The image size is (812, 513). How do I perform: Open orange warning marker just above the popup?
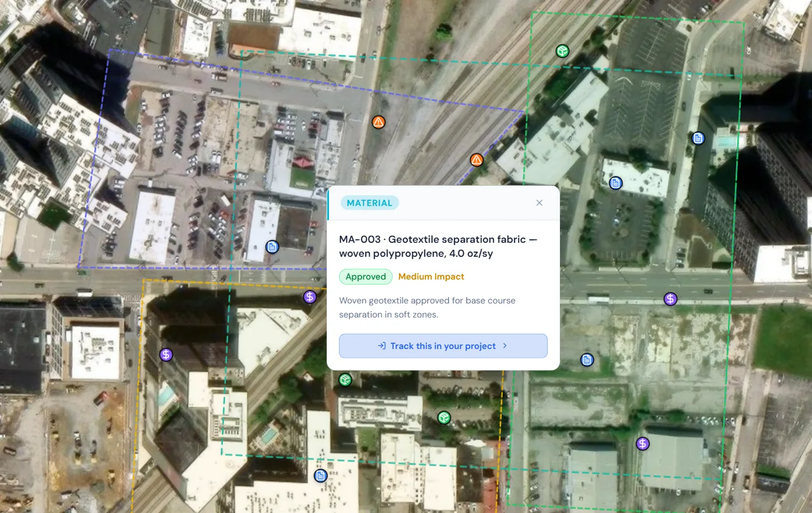click(477, 159)
